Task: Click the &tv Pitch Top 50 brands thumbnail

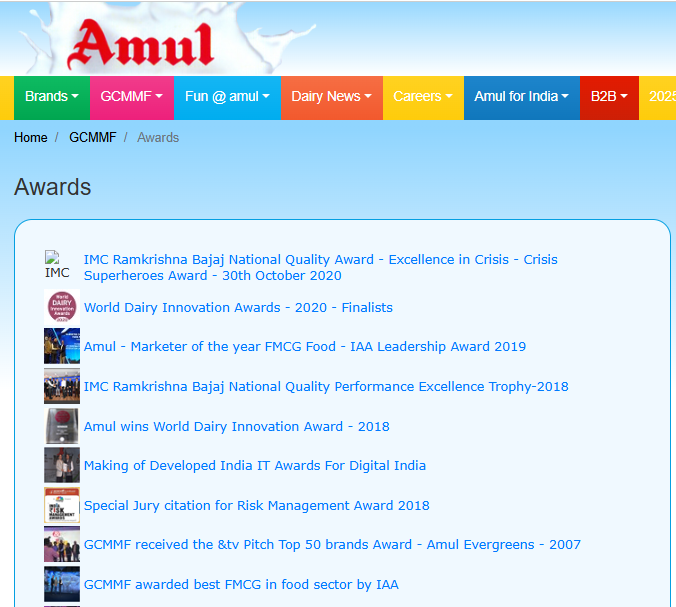Action: 61,544
